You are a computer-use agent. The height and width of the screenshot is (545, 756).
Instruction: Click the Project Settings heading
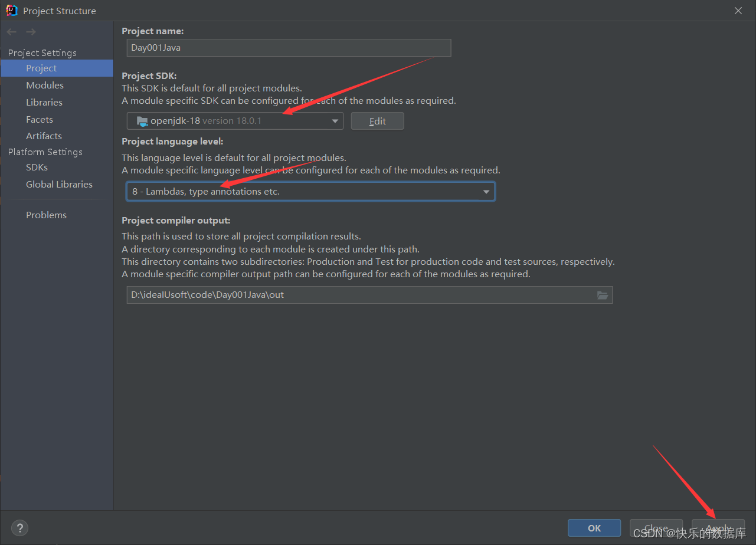tap(42, 53)
